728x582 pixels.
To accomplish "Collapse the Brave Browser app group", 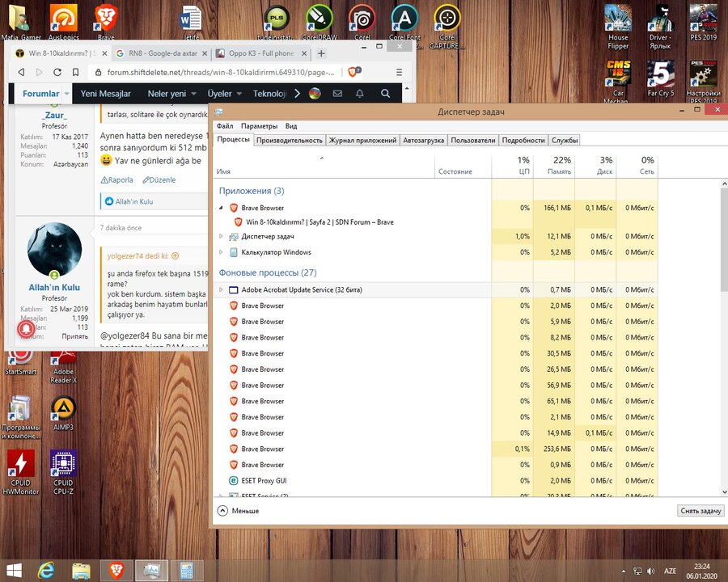I will 221,208.
